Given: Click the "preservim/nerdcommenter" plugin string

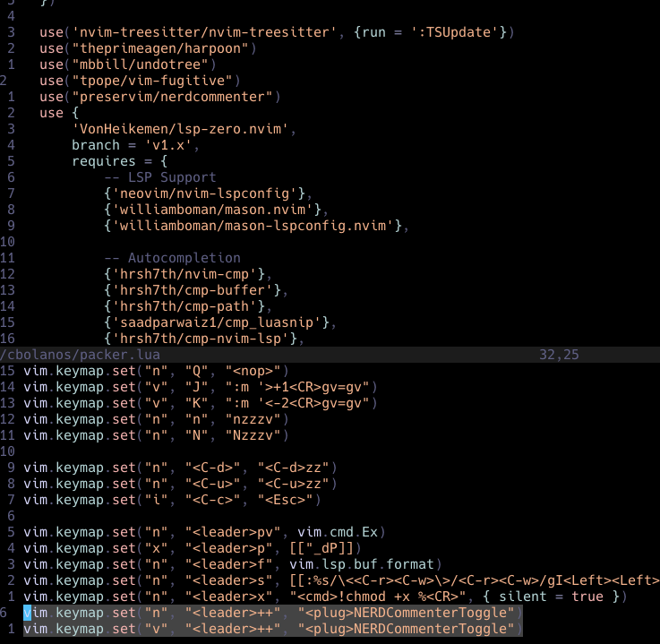Looking at the screenshot, I should 172,97.
